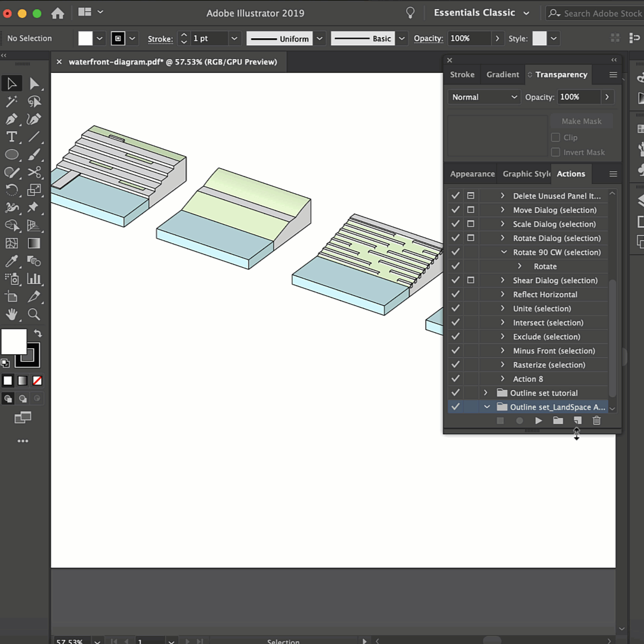Toggle the dialog box for Move Dialog action

[x=470, y=210]
